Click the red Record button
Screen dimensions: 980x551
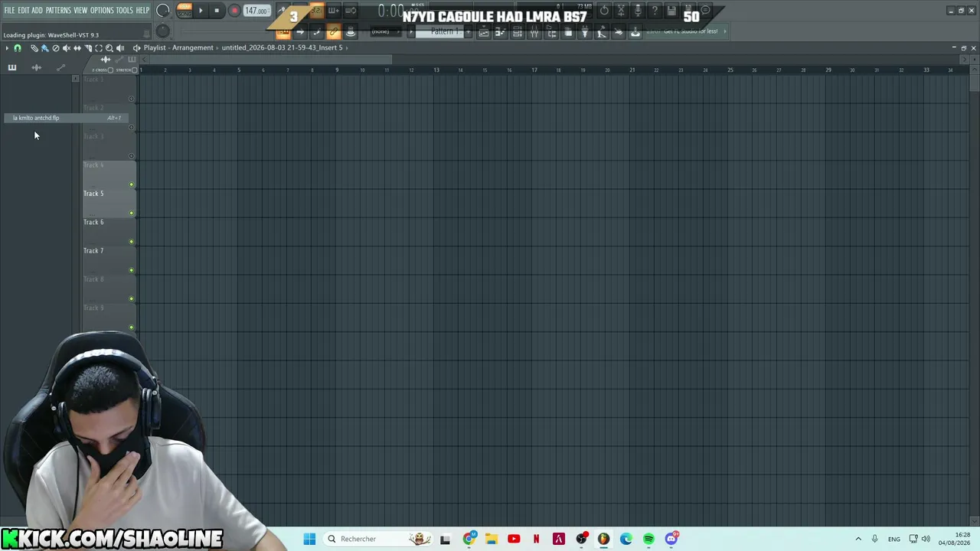[x=234, y=11]
